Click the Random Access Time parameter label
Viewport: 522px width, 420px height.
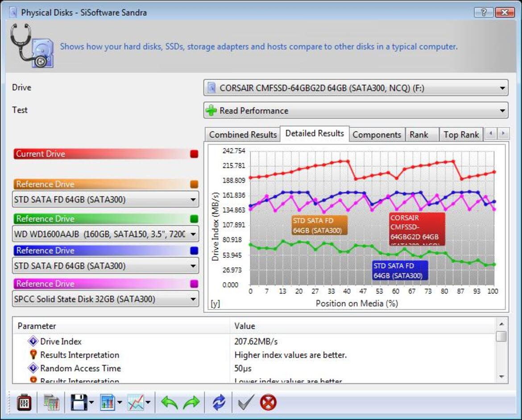coord(81,368)
